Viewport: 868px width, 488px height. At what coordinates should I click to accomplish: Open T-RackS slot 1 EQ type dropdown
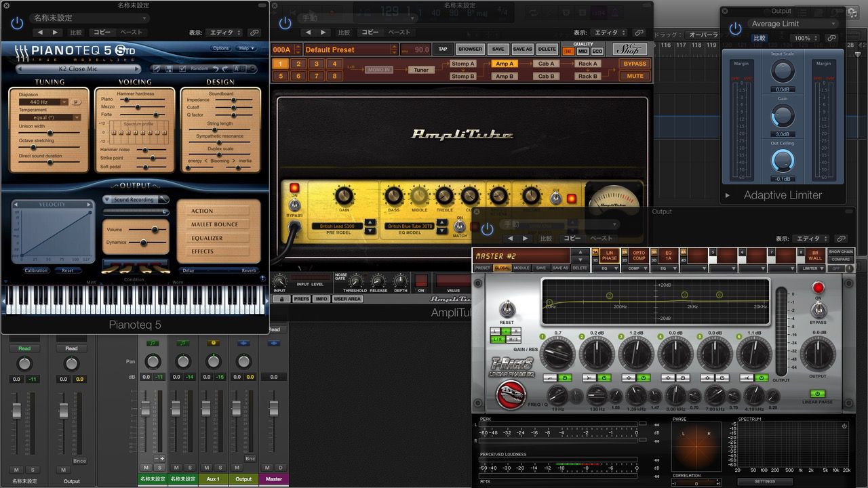[607, 268]
